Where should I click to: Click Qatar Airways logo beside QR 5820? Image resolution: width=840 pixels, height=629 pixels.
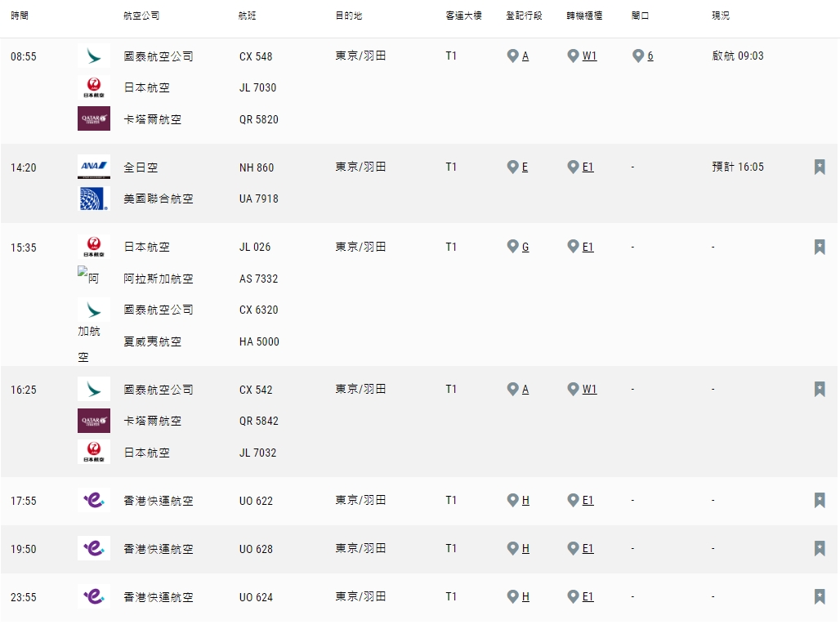pos(93,119)
